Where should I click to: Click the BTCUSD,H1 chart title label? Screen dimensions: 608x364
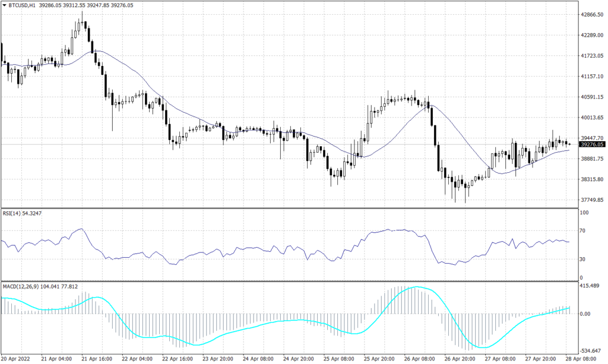pyautogui.click(x=23, y=5)
